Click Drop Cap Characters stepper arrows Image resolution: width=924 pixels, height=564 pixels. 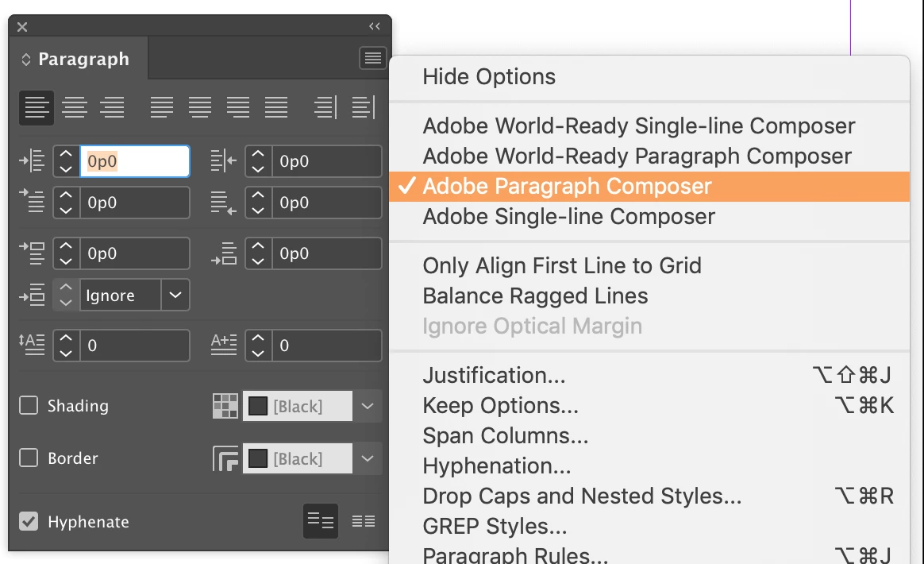[x=258, y=345]
